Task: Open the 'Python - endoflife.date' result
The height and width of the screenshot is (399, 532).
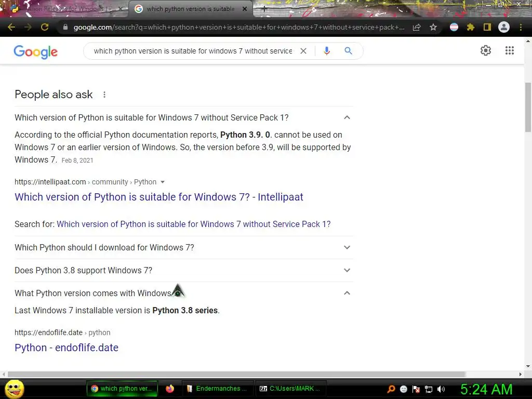Action: tap(66, 348)
